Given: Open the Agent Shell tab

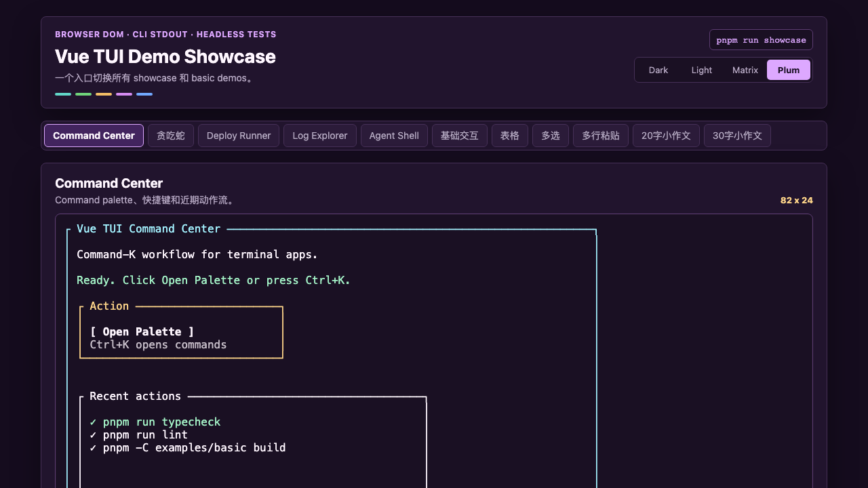Looking at the screenshot, I should pos(394,136).
